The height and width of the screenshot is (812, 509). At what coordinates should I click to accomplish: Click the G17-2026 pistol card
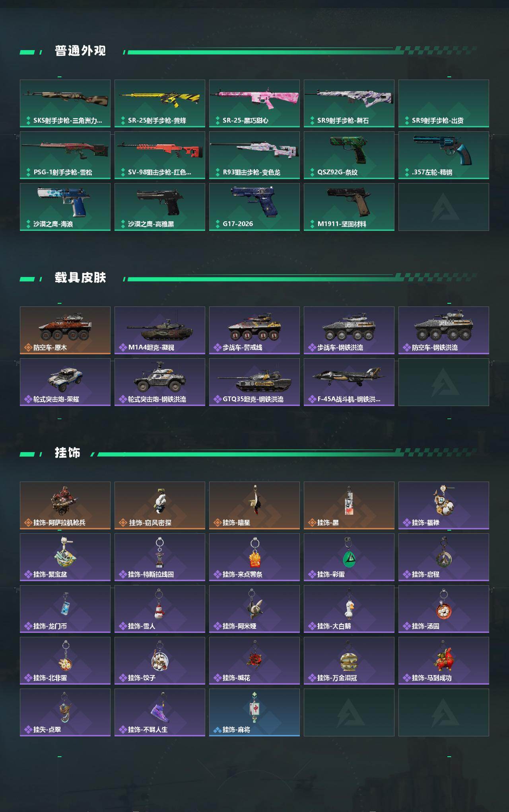click(254, 207)
